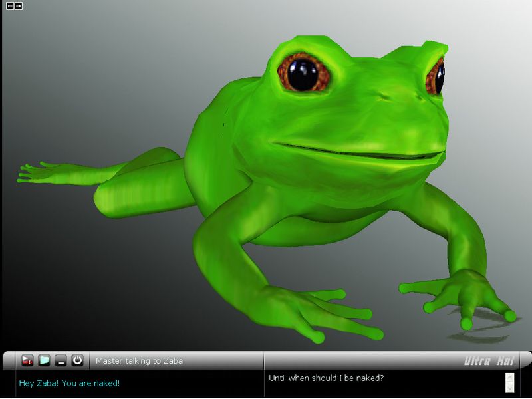
Task: Click the red flag options icon
Action: tap(27, 360)
